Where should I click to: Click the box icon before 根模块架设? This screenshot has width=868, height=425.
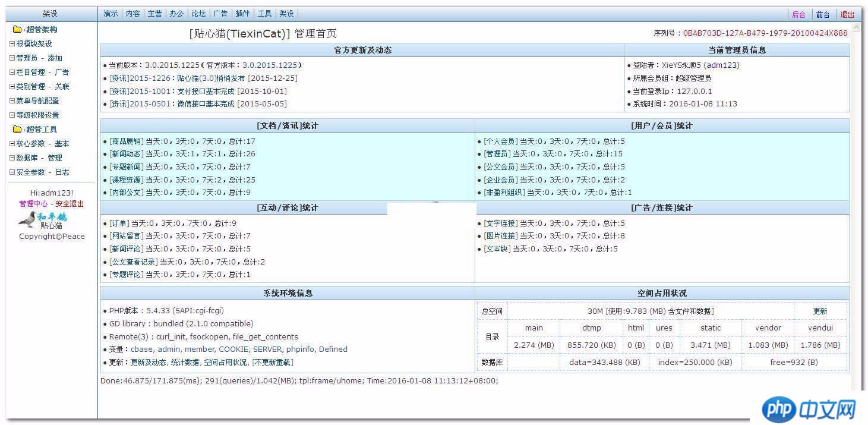point(12,43)
